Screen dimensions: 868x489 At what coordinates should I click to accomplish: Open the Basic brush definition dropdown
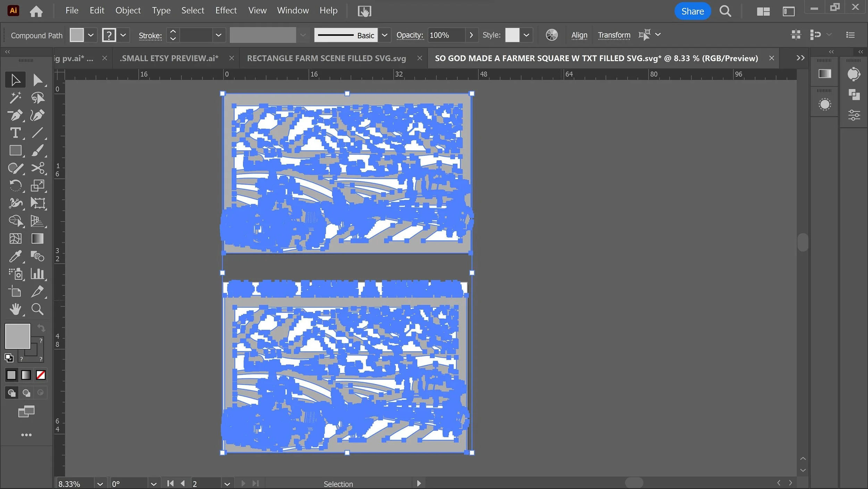click(x=384, y=35)
